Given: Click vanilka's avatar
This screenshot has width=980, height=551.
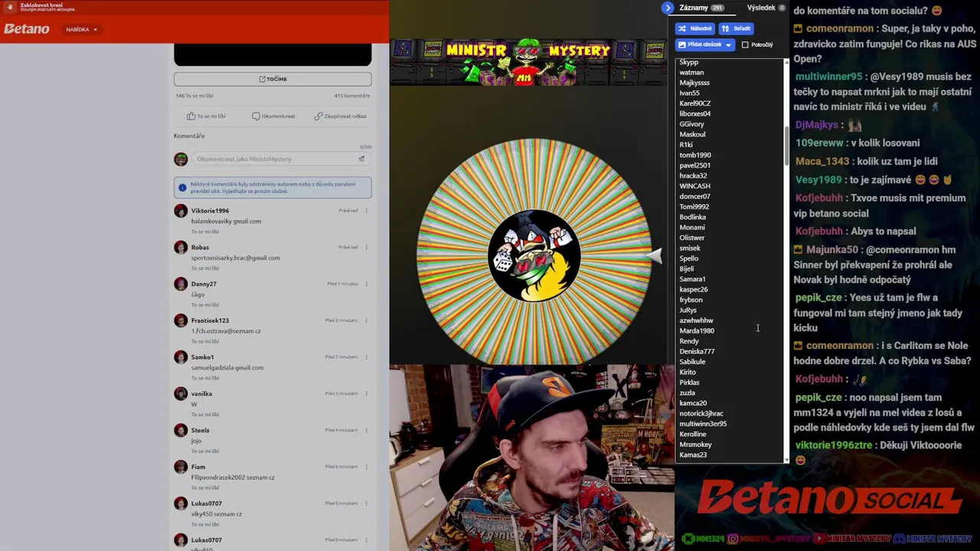Looking at the screenshot, I should coord(181,393).
